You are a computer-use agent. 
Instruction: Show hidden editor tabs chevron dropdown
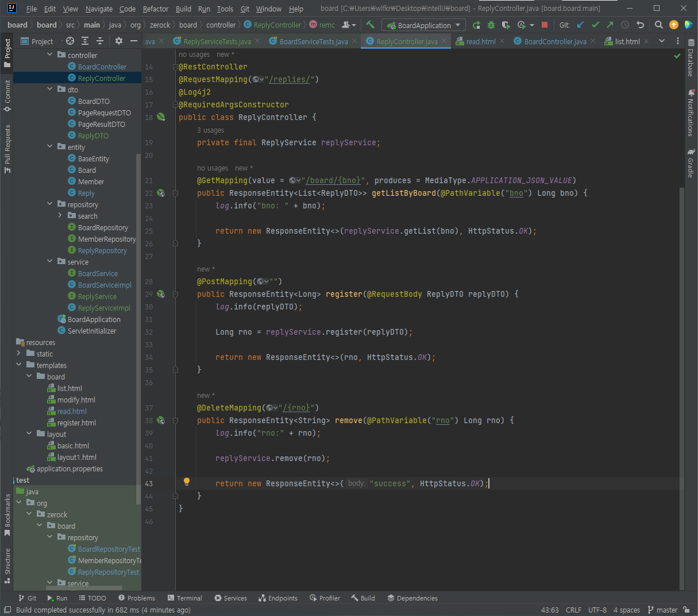point(662,41)
